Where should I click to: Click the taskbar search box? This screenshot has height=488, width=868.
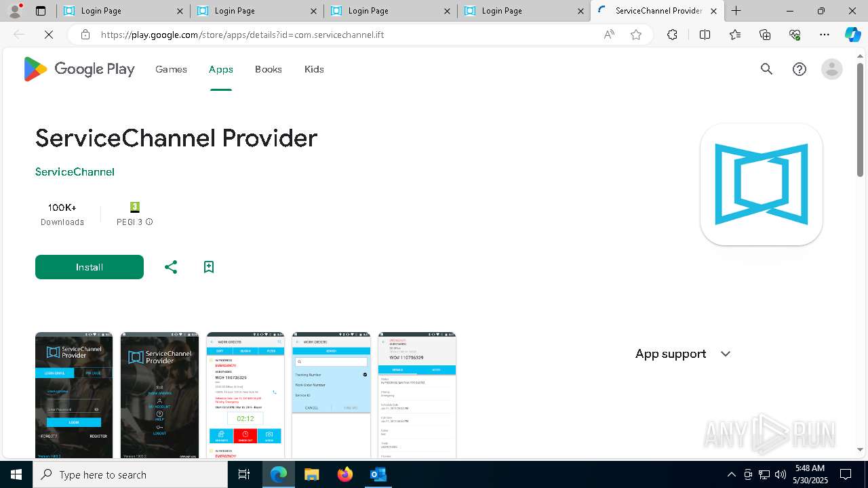(130, 474)
